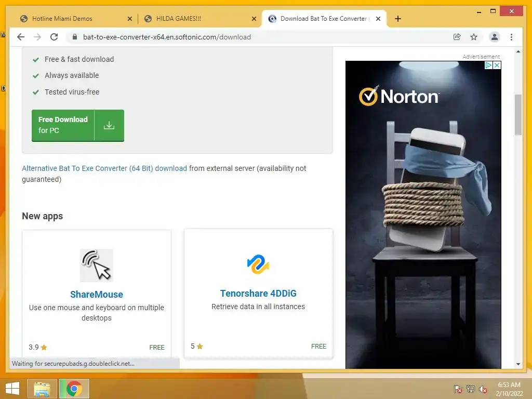Select the Download Bat To Exe Converter tab
Viewport: 532px width, 399px height.
tap(323, 19)
